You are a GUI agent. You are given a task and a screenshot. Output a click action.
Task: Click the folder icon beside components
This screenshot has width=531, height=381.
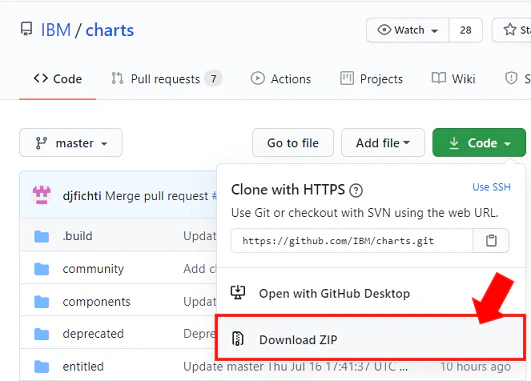[42, 302]
